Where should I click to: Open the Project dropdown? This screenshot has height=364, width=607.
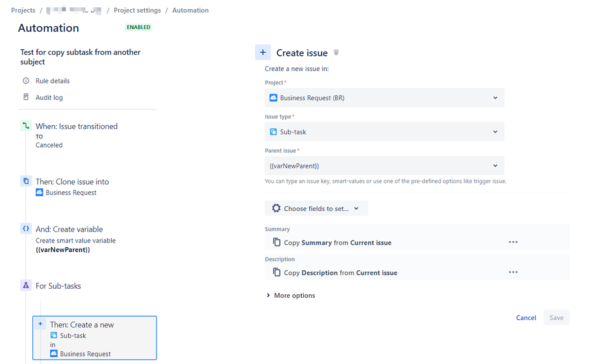pyautogui.click(x=385, y=98)
